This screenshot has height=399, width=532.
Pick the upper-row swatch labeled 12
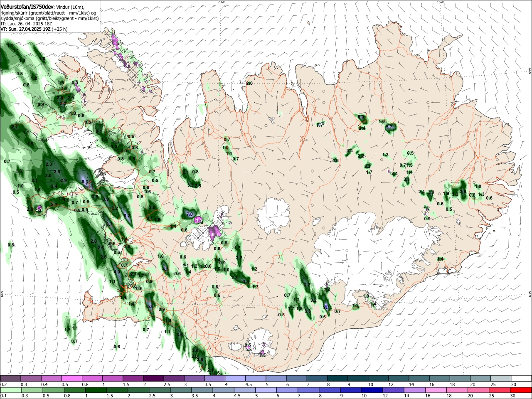point(398,378)
